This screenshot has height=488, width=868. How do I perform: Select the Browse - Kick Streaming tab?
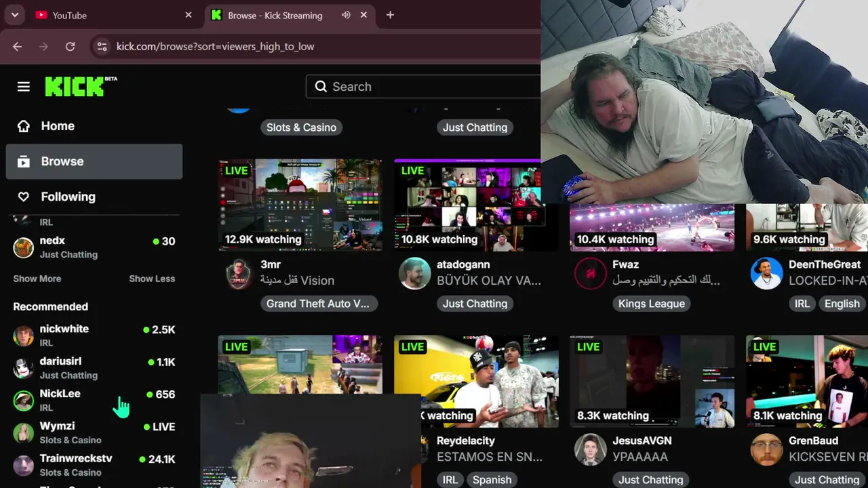pyautogui.click(x=290, y=15)
